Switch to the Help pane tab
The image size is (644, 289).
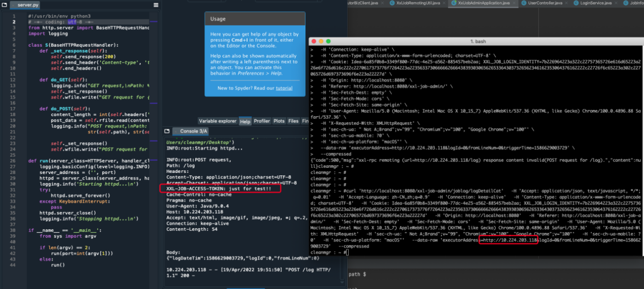tap(245, 121)
